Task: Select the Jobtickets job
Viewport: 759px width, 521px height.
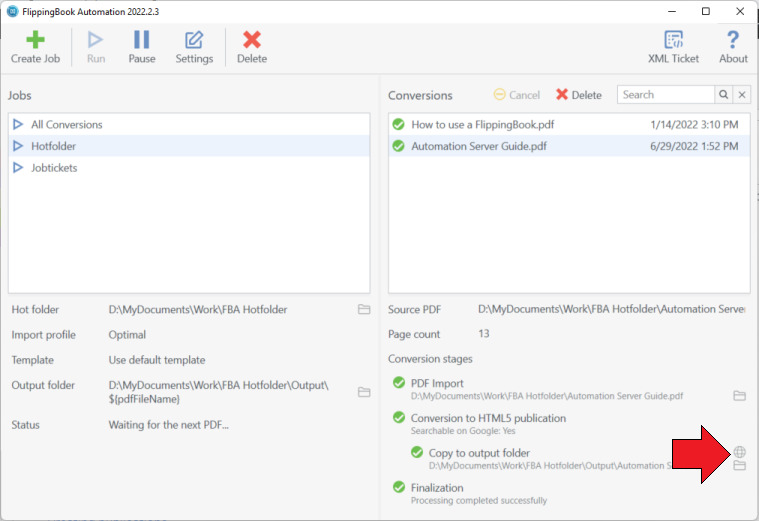Action: pyautogui.click(x=189, y=168)
